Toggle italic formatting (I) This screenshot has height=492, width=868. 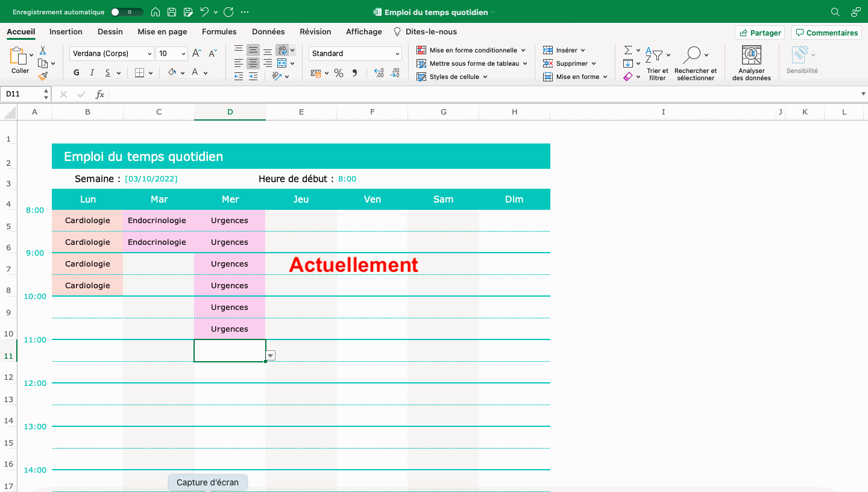92,73
